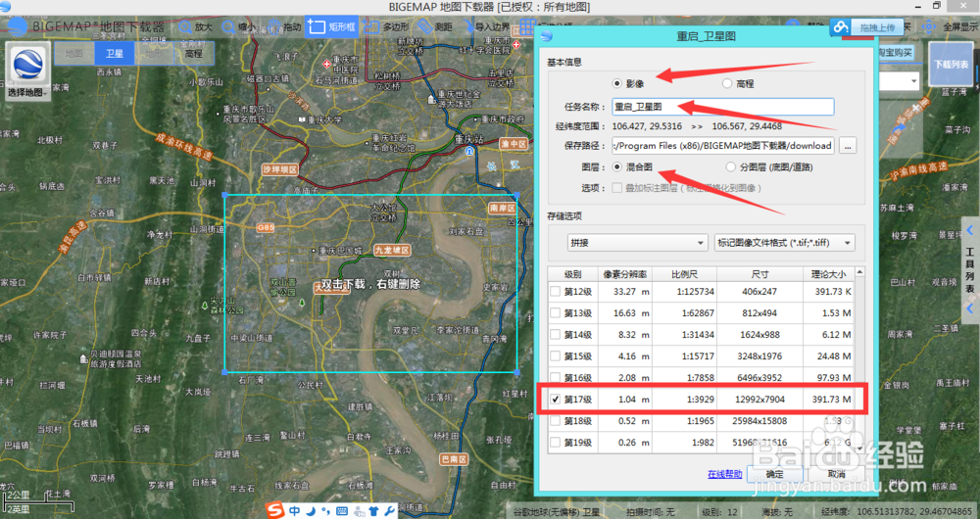Select the 分图层 (底图/道路) radio button
The image size is (980, 519).
tap(731, 166)
